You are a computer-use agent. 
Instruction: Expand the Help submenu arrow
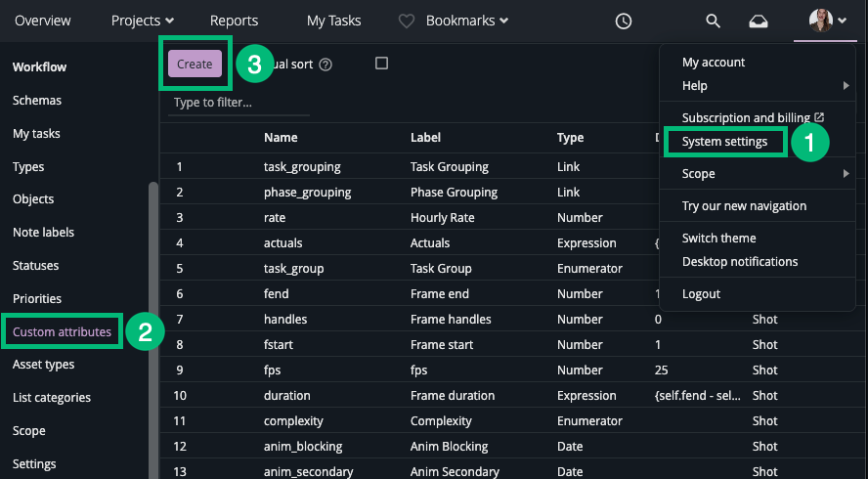pyautogui.click(x=846, y=87)
